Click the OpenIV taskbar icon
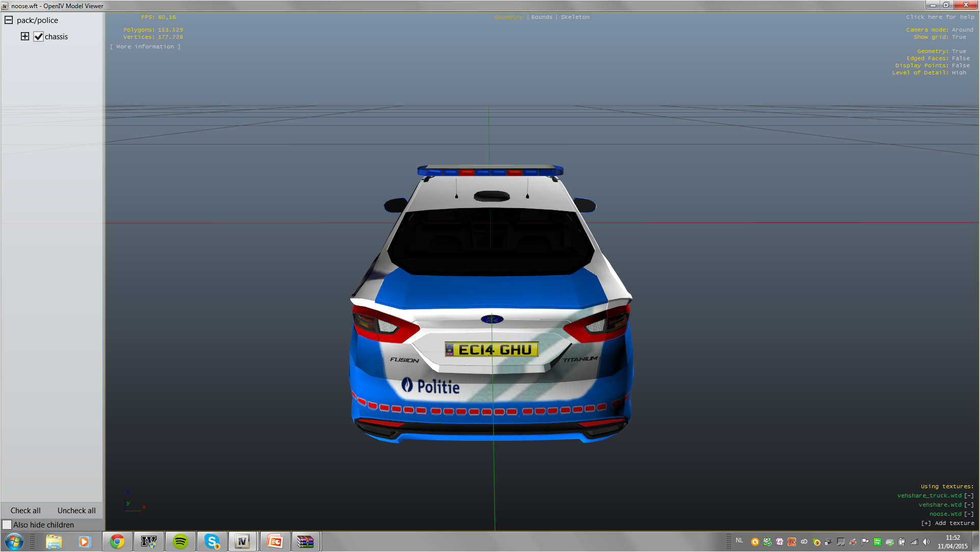This screenshot has width=980, height=552. pyautogui.click(x=148, y=541)
